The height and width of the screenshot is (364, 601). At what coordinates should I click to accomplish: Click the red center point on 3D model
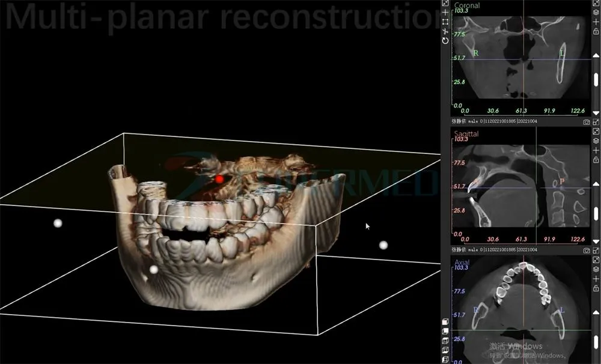219,179
